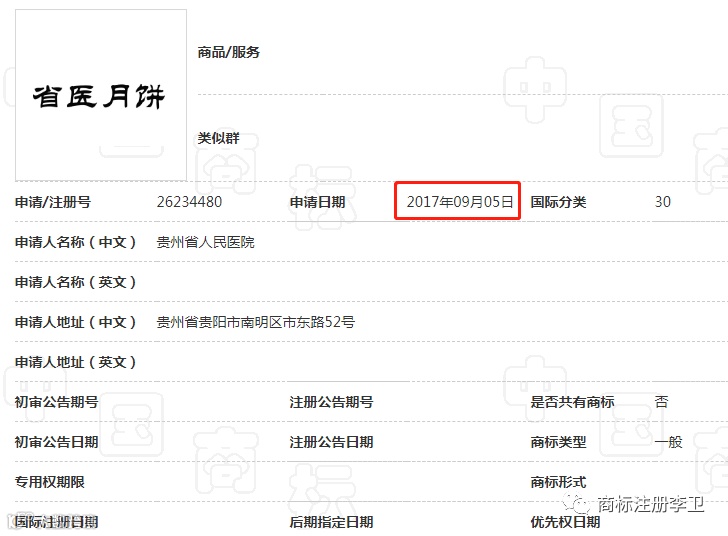Select international class value 30
The image size is (728, 536).
click(663, 202)
